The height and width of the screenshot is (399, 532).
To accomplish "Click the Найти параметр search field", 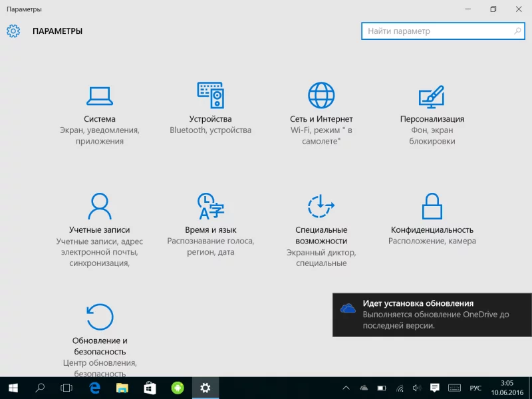I will tap(438, 31).
